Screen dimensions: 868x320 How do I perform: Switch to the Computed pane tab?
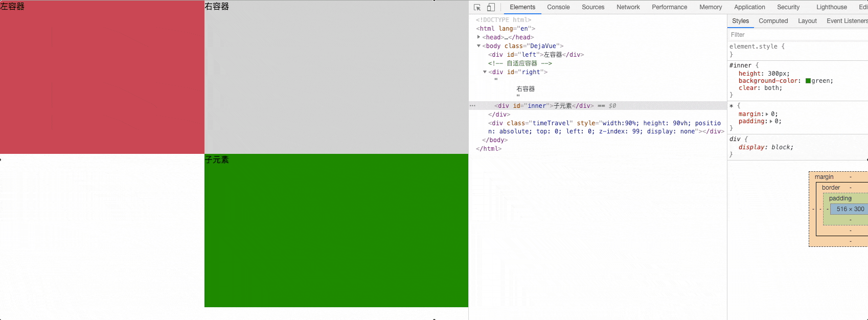773,21
